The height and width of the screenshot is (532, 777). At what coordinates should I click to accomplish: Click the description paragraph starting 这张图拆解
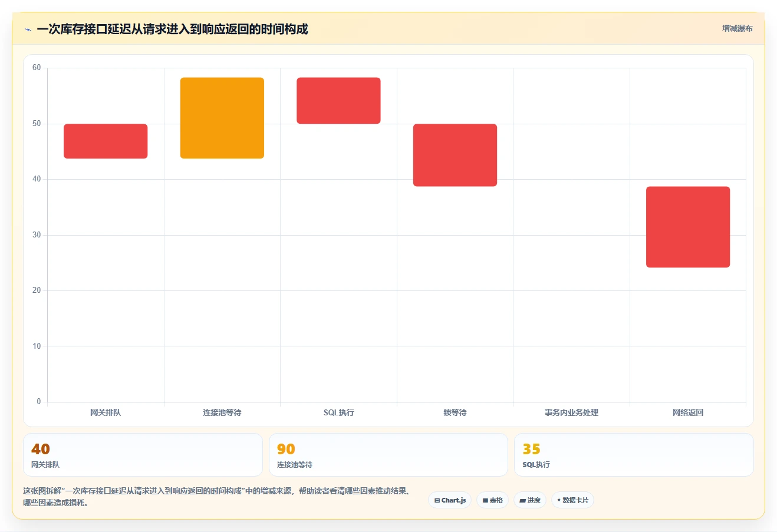tap(217, 497)
